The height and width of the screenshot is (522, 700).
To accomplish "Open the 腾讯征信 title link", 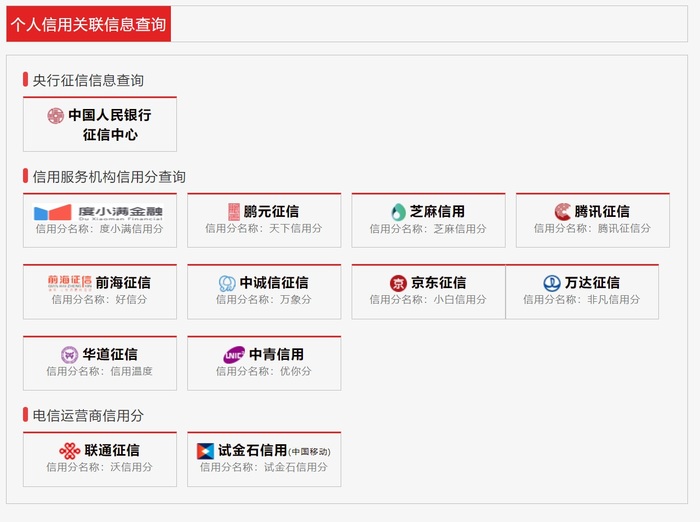I will (x=602, y=211).
